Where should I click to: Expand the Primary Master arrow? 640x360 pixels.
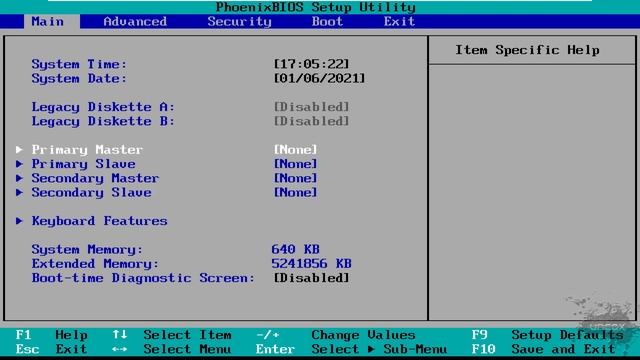(x=19, y=150)
